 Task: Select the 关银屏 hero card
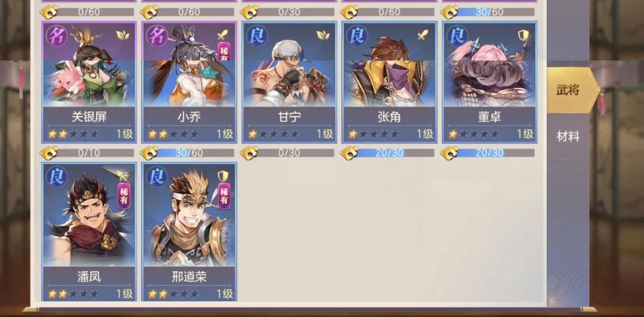point(89,82)
